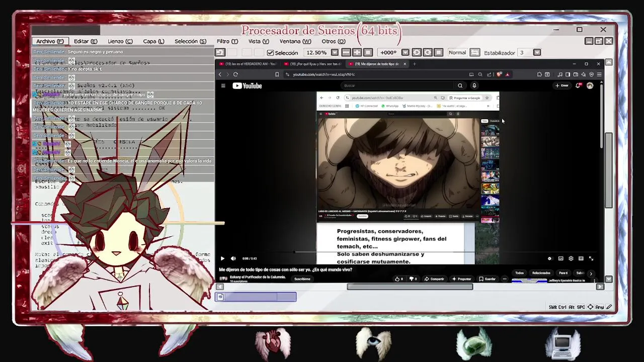Viewport: 644px width, 362px height.
Task: Switch to 'Jax es el VERDADERO AM' browser tab
Action: point(248,64)
